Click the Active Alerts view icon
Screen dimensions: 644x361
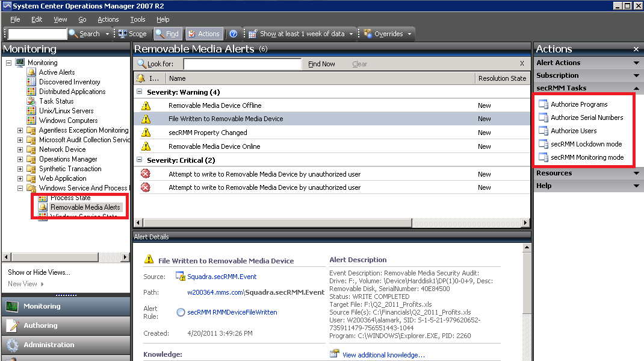click(x=31, y=72)
